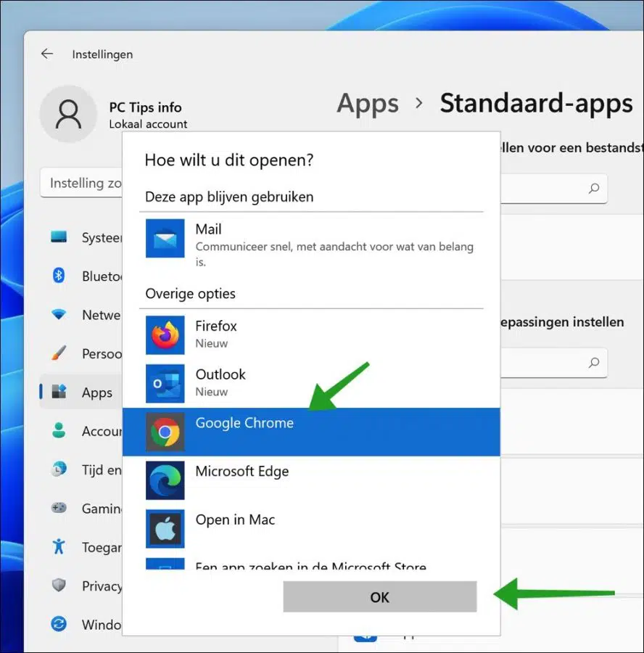644x653 pixels.
Task: Focus the Instelling zoeken search field
Action: 81,184
